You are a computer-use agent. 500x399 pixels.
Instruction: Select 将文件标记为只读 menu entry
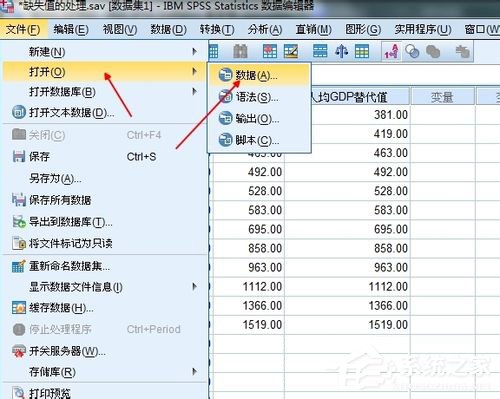(104, 243)
